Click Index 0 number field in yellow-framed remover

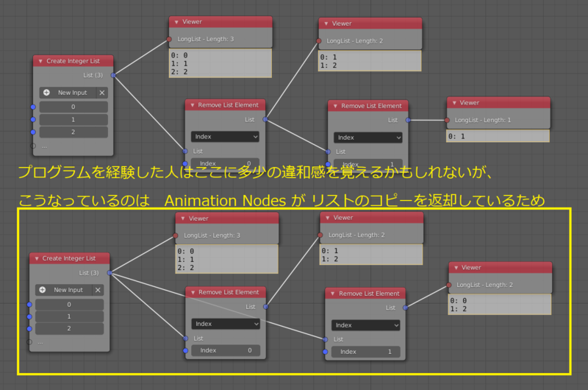[226, 350]
